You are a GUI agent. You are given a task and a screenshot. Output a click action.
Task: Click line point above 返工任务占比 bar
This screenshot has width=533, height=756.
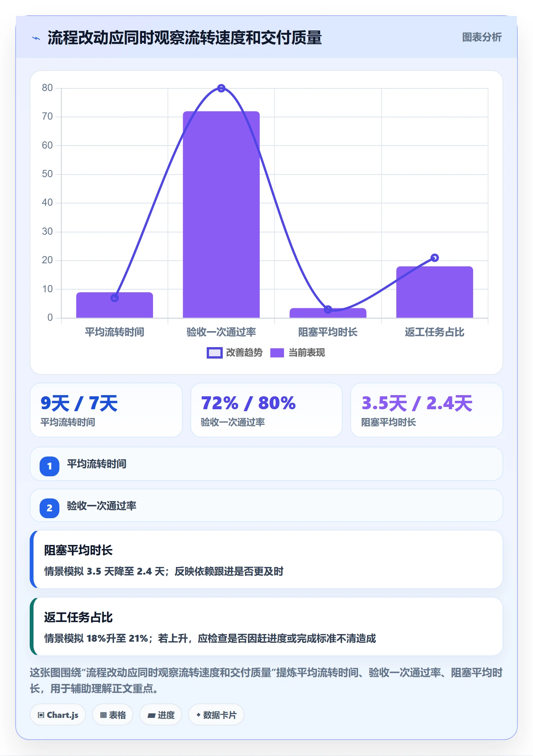click(435, 258)
